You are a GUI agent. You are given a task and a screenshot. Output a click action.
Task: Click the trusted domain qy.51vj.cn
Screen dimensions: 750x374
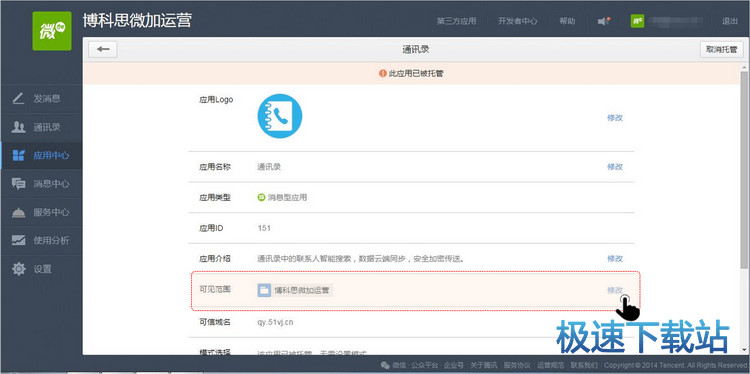click(276, 322)
